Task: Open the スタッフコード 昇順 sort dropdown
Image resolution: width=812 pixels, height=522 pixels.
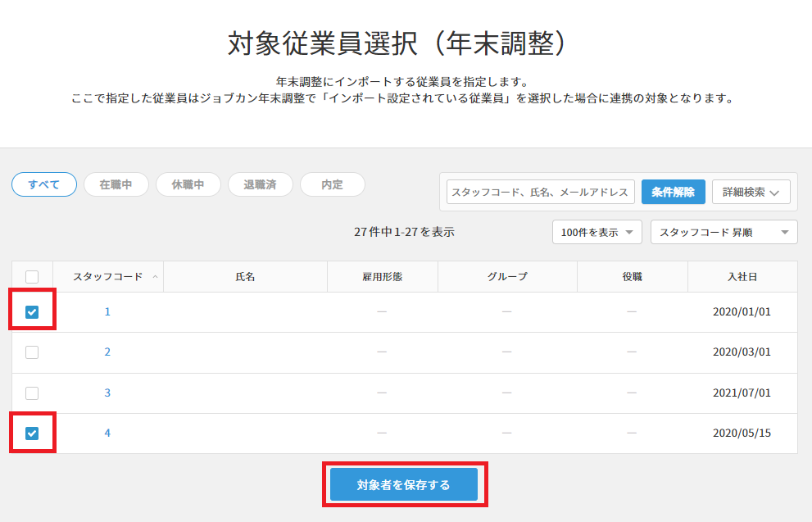Action: (x=724, y=232)
